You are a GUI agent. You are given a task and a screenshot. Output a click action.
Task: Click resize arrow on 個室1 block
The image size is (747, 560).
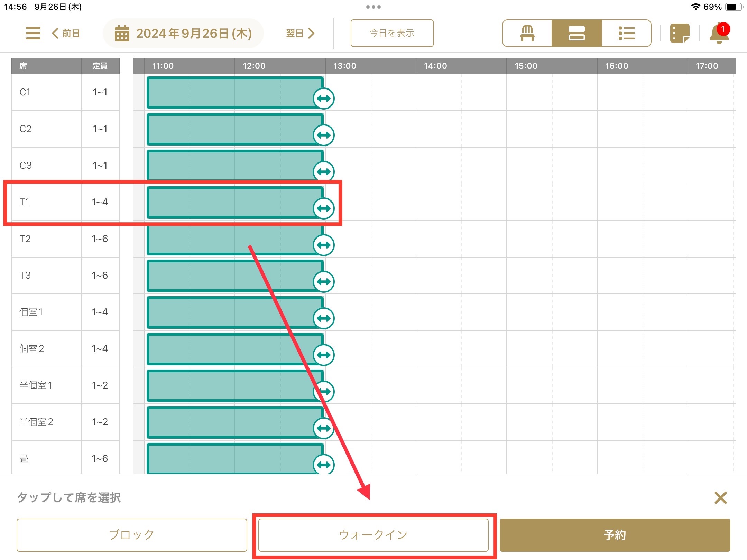(324, 318)
